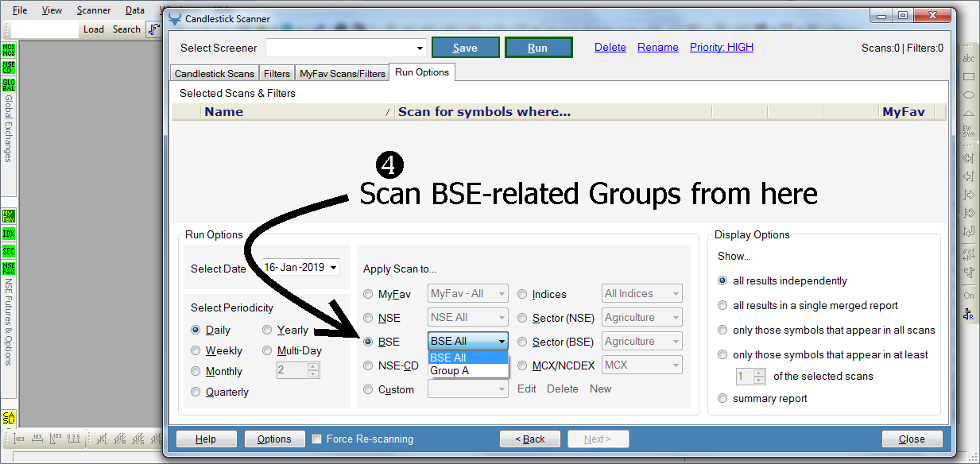Select the NSE radio button
This screenshot has width=980, height=464.
368,318
